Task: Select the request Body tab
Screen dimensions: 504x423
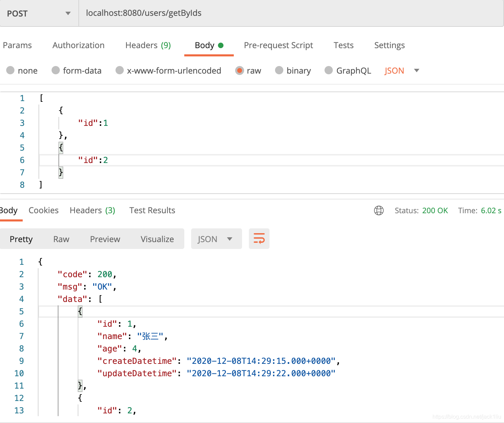Action: click(209, 45)
